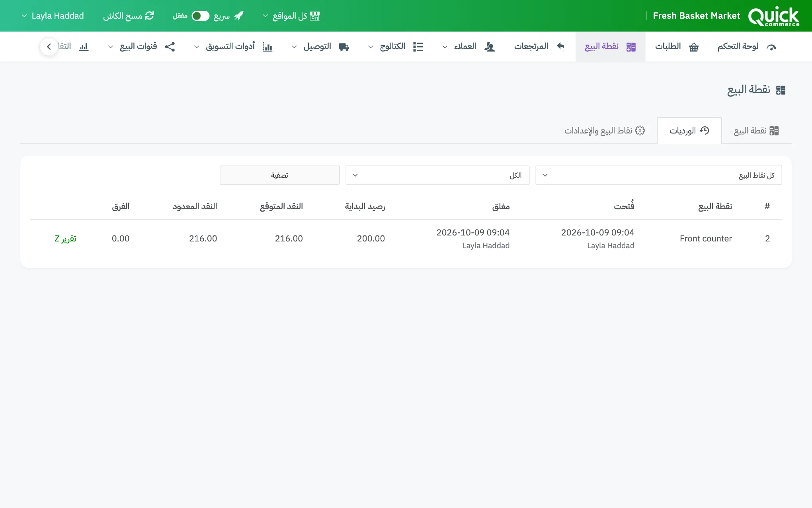
Task: Expand the الكتالوج menu
Action: tap(395, 47)
